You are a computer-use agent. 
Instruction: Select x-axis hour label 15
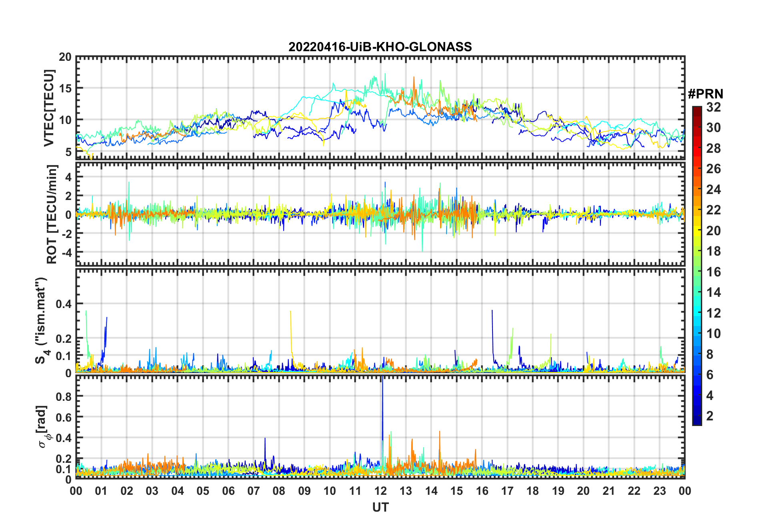click(457, 491)
